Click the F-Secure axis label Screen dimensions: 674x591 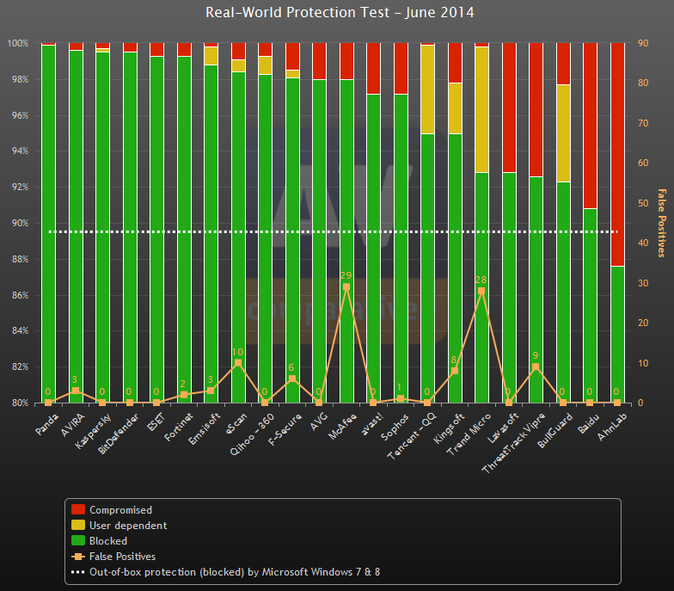(x=285, y=429)
